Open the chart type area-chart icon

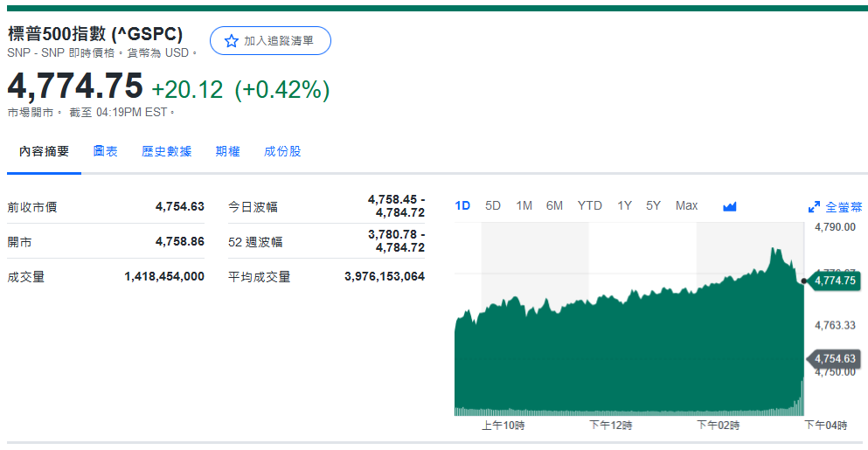730,206
